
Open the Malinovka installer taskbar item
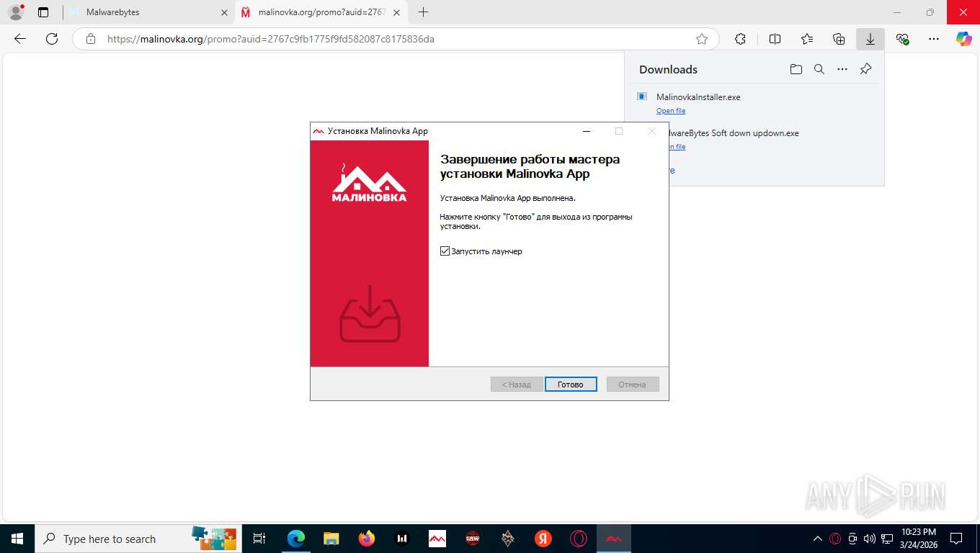(x=614, y=539)
